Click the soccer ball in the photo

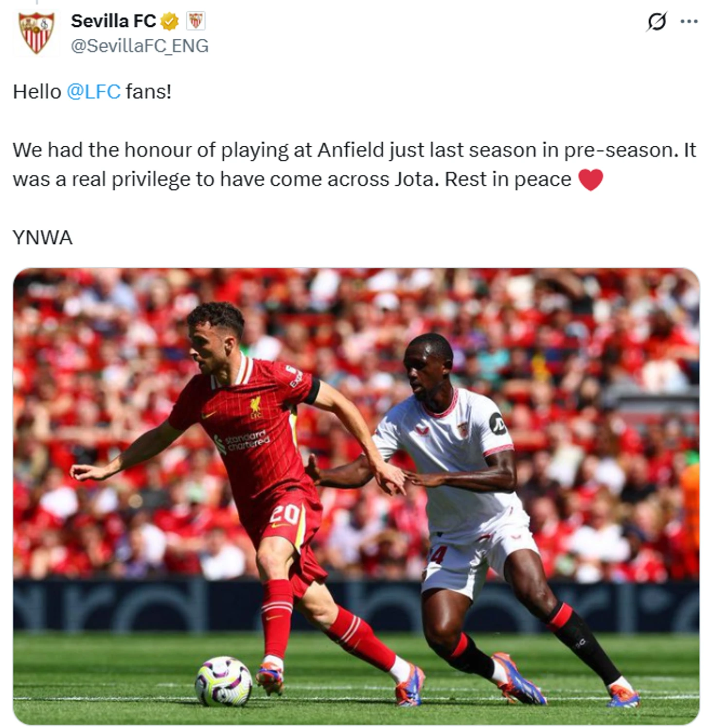223,681
